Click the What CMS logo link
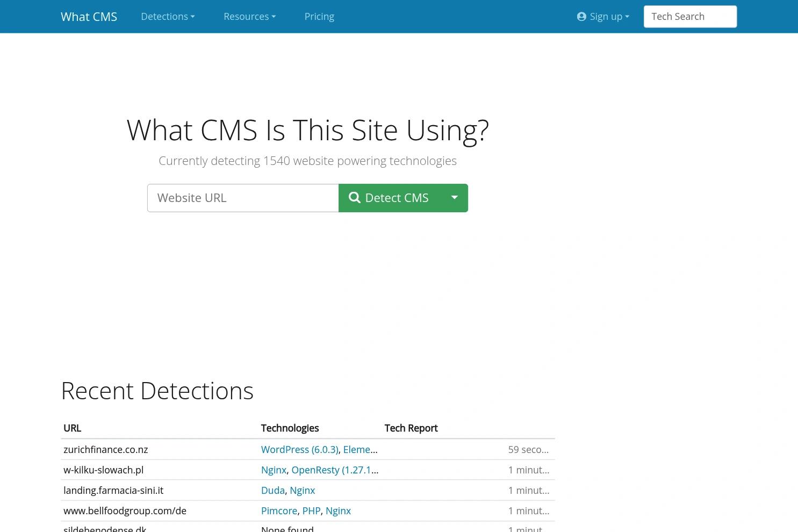This screenshot has height=532, width=798. (89, 16)
